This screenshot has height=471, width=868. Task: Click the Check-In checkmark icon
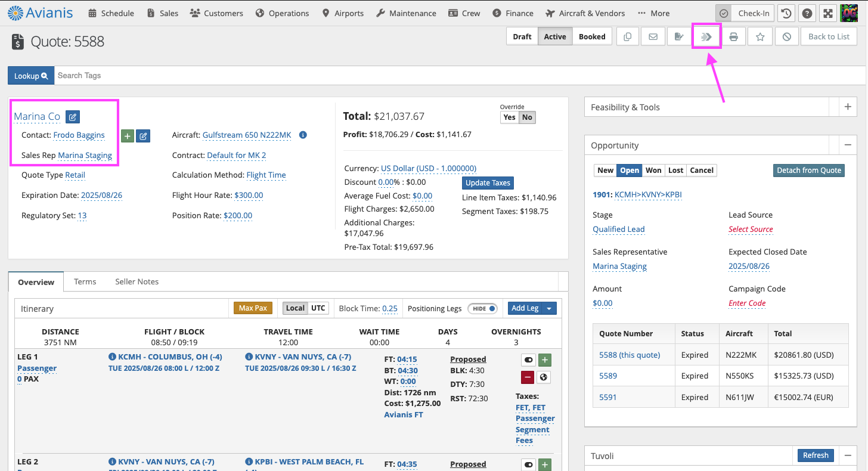click(x=724, y=13)
